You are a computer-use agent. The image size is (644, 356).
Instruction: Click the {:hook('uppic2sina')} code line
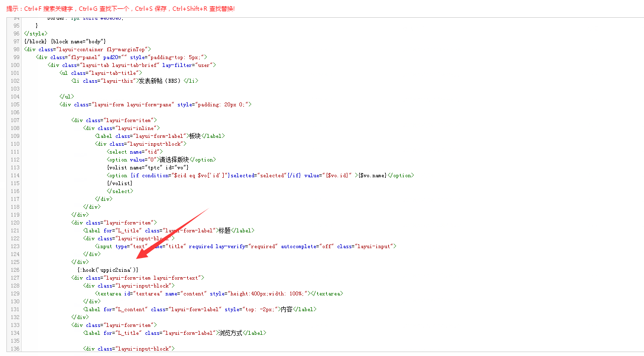[108, 270]
